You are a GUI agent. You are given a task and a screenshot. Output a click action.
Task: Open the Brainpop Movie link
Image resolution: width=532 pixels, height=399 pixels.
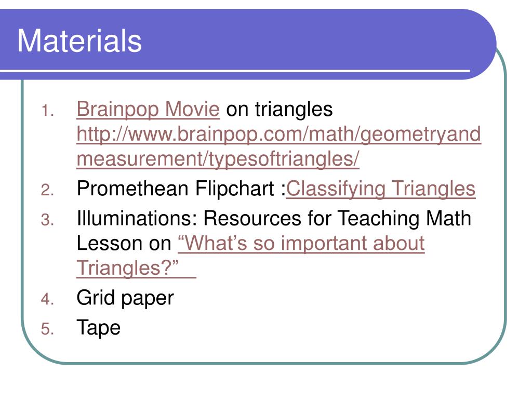coord(148,109)
